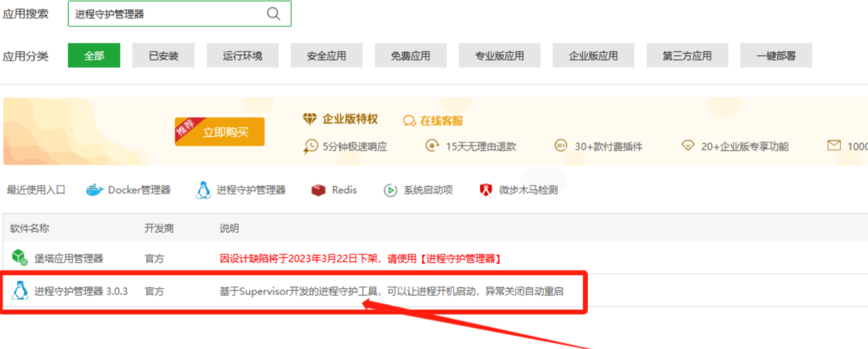Switch to the 已安装 category
868x349 pixels.
[x=164, y=56]
